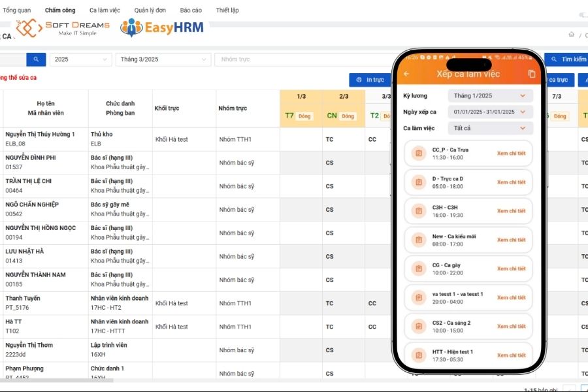Tap the clipboard icon of New - Ca kiểu mới
Image resolution: width=588 pixels, height=392 pixels.
tap(419, 240)
